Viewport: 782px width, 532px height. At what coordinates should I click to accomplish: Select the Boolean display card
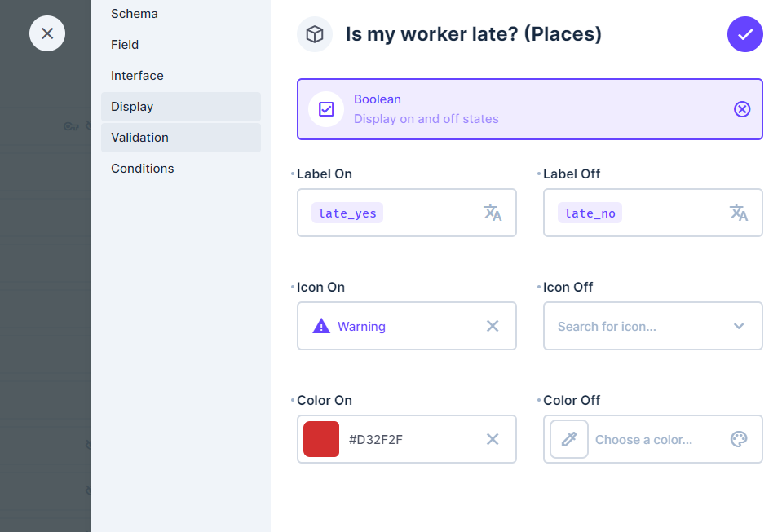tap(530, 109)
